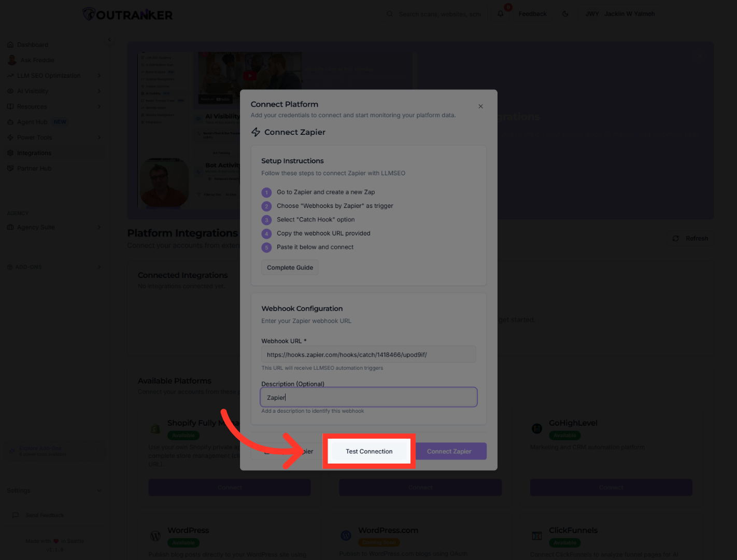Close the Connect Platform dialog
This screenshot has height=560, width=737.
coord(480,106)
